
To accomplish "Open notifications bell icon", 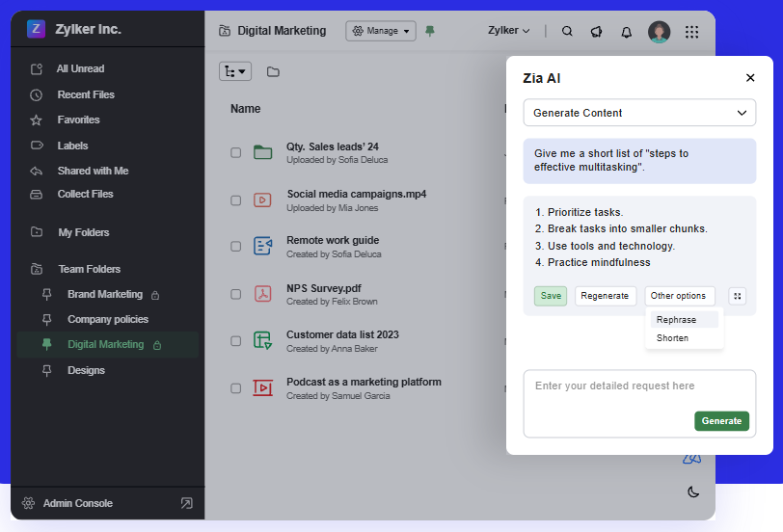I will [x=626, y=32].
